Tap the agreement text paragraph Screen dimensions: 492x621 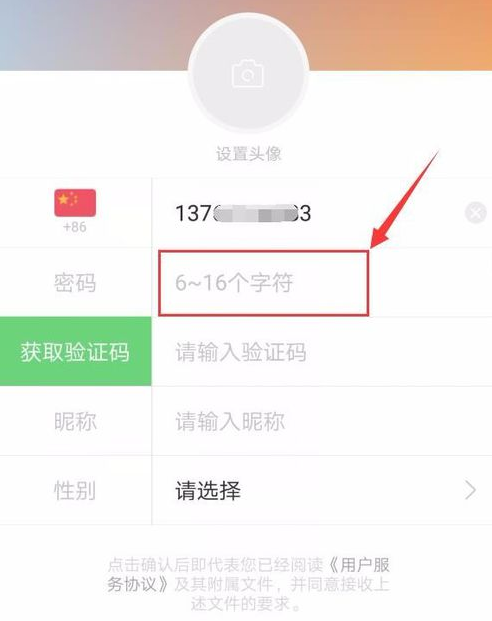248,584
